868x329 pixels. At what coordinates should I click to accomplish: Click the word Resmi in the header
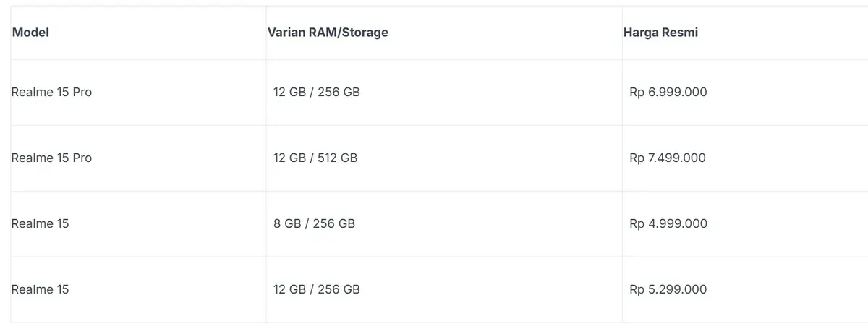point(680,33)
